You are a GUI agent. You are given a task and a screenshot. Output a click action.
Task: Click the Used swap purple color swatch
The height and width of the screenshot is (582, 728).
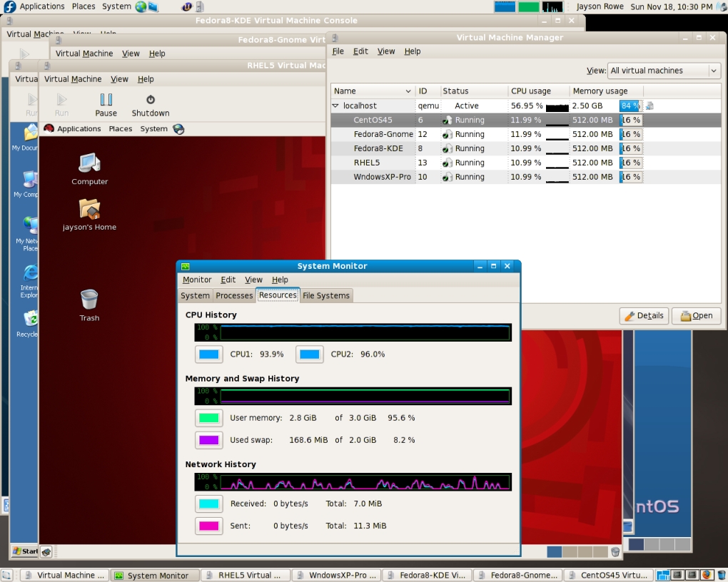point(209,441)
